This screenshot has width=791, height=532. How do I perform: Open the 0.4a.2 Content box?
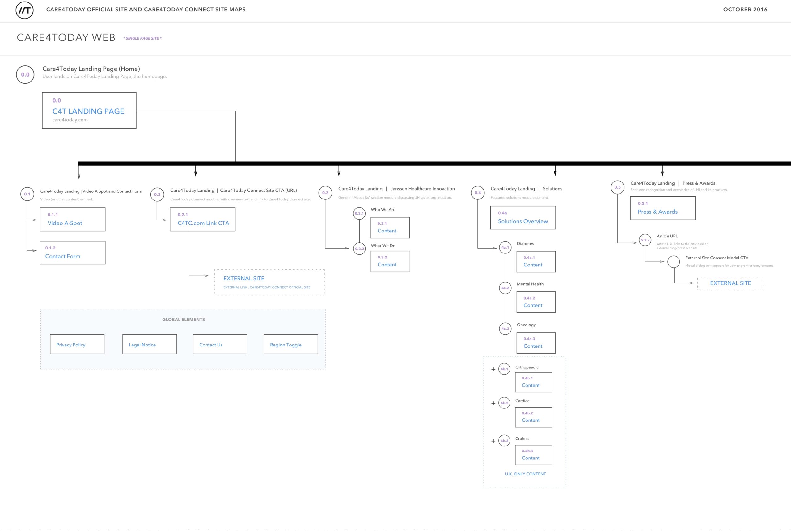[536, 302]
